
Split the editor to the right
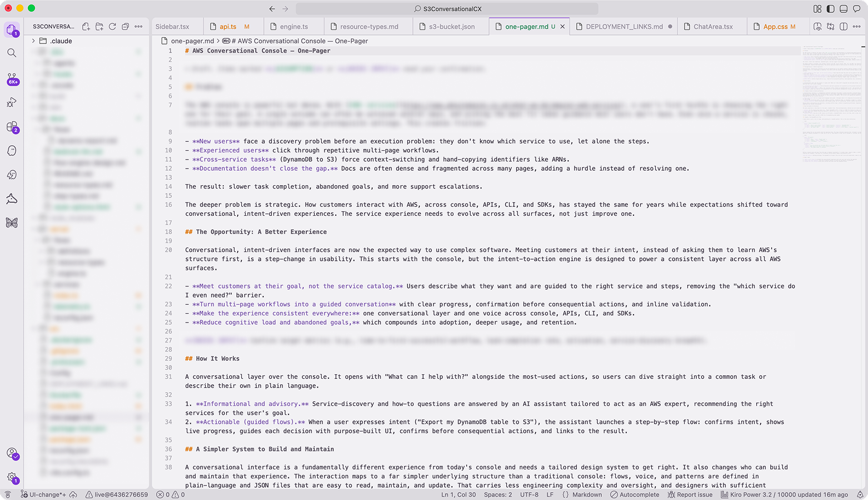pos(844,26)
